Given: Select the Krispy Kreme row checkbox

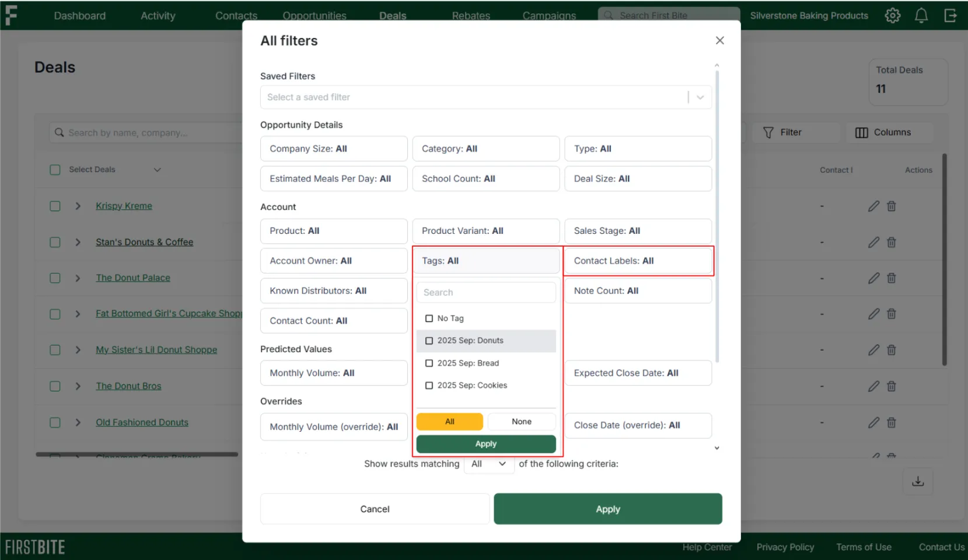Looking at the screenshot, I should click(55, 206).
